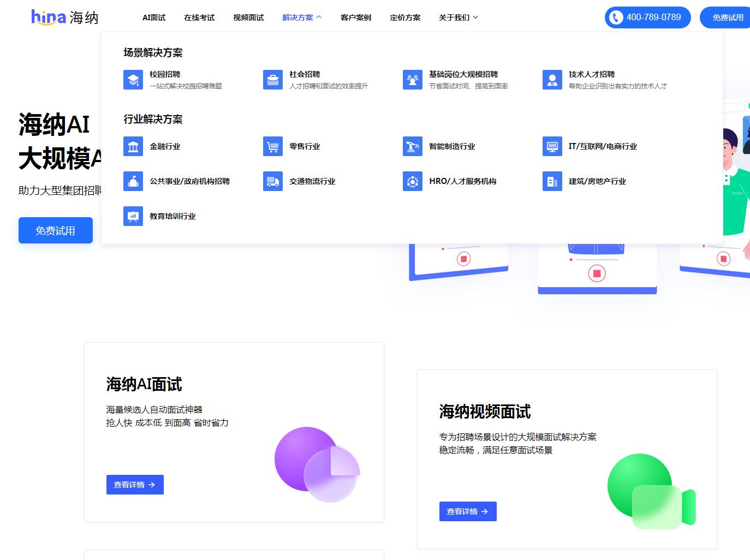Click the HRO/人才服务机构 circle icon
Image resolution: width=750 pixels, height=560 pixels.
click(413, 181)
